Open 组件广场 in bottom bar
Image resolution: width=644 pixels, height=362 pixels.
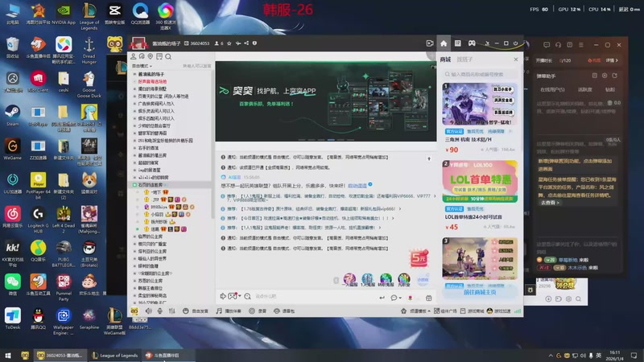(445, 311)
